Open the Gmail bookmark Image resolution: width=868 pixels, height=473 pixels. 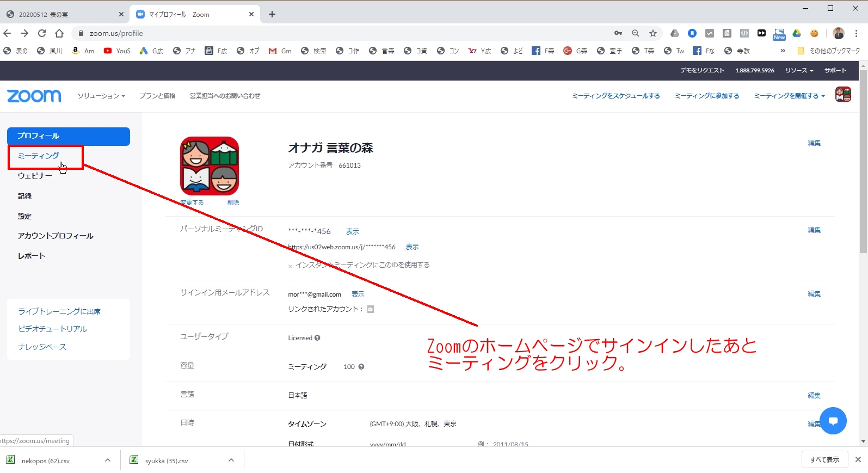pyautogui.click(x=280, y=51)
